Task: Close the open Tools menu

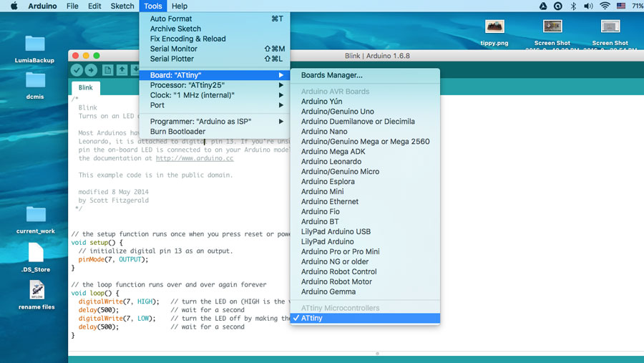Action: point(153,6)
